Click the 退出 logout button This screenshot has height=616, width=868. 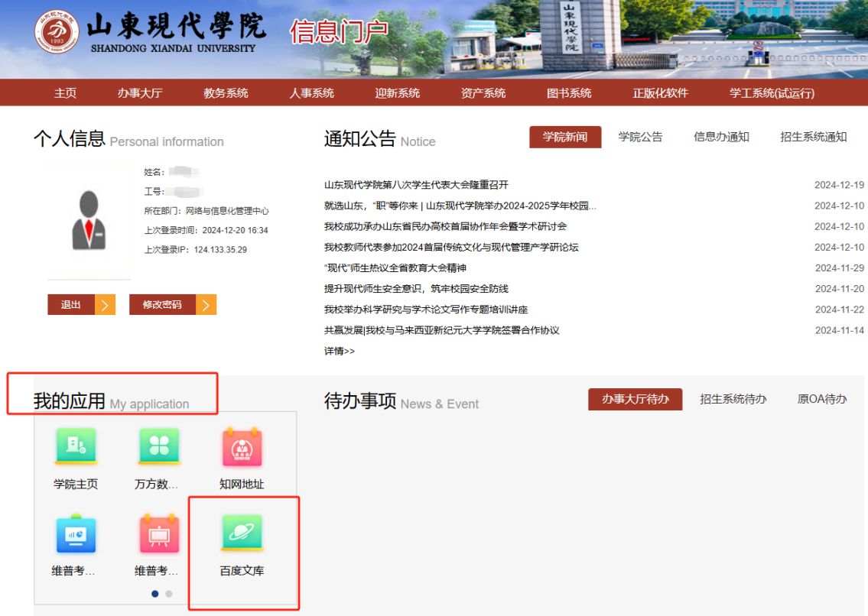pyautogui.click(x=81, y=304)
